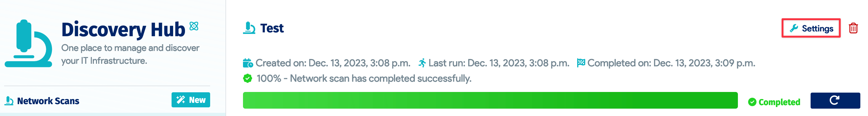868x116 pixels.
Task: Open the scan Settings button
Action: [x=811, y=28]
